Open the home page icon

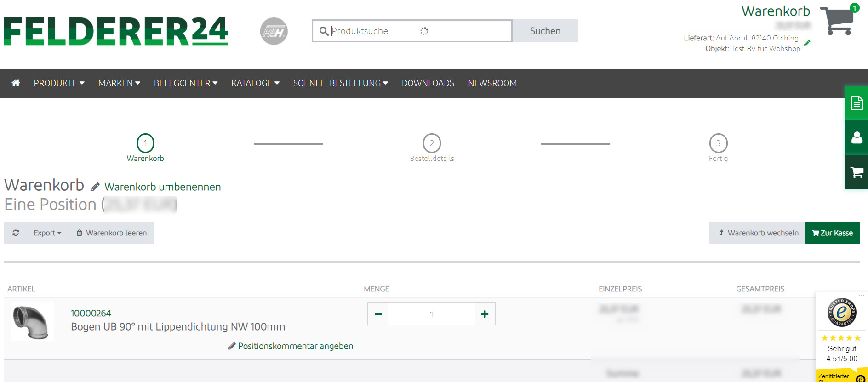(16, 83)
